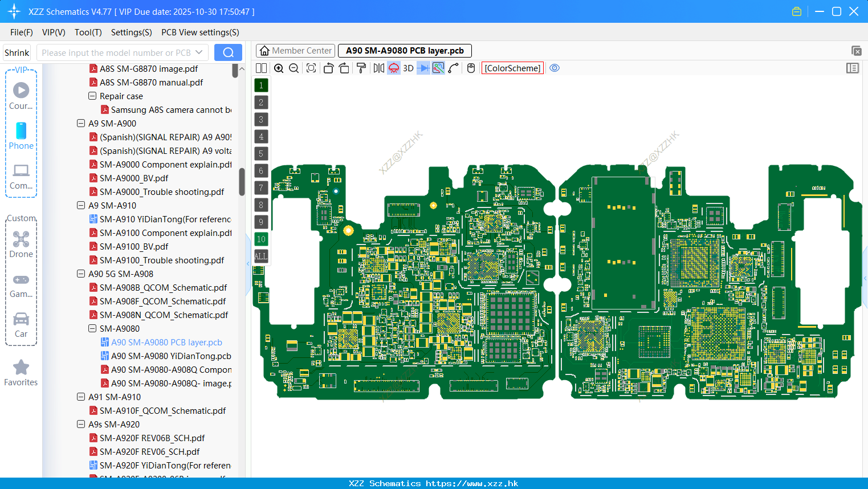Select the Car category

click(x=21, y=325)
